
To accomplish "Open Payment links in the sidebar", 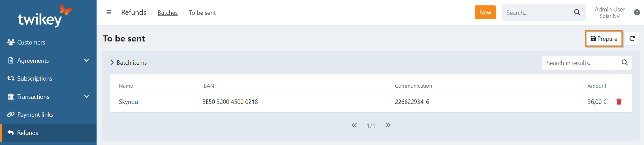I will pos(35,115).
